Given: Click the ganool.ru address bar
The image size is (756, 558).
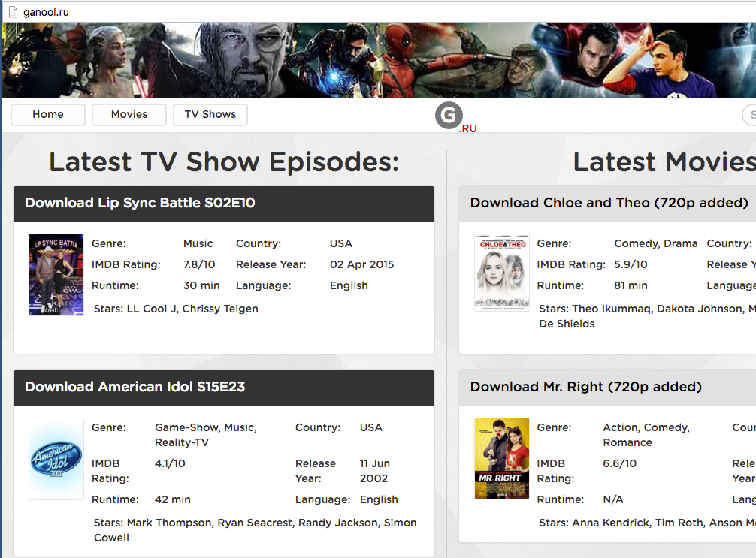Looking at the screenshot, I should (379, 11).
